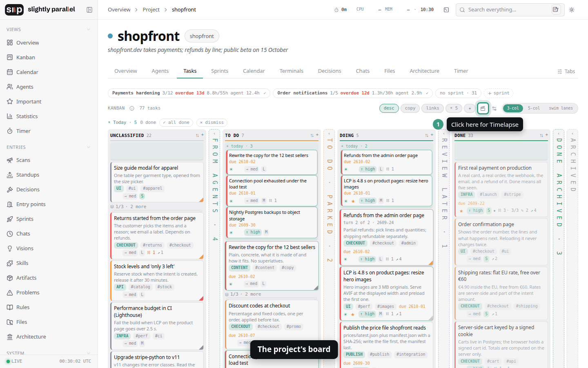The image size is (588, 368).
Task: Open the Architecture tab
Action: pyautogui.click(x=424, y=71)
